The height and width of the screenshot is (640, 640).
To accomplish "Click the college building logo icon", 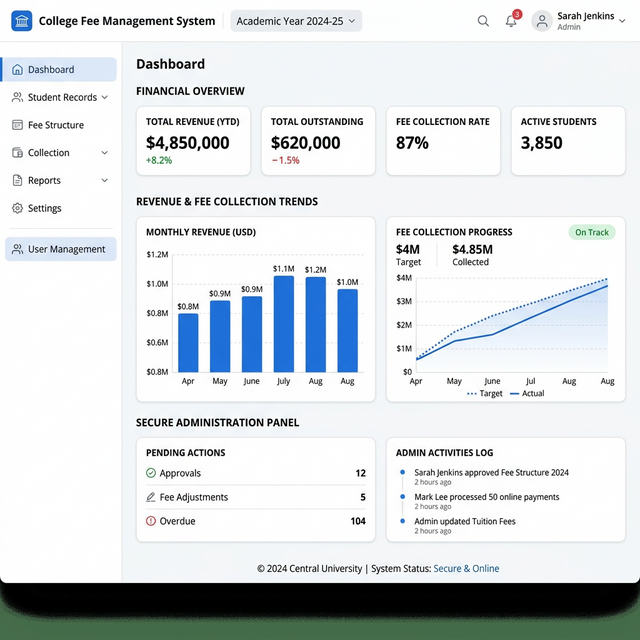I will point(21,21).
